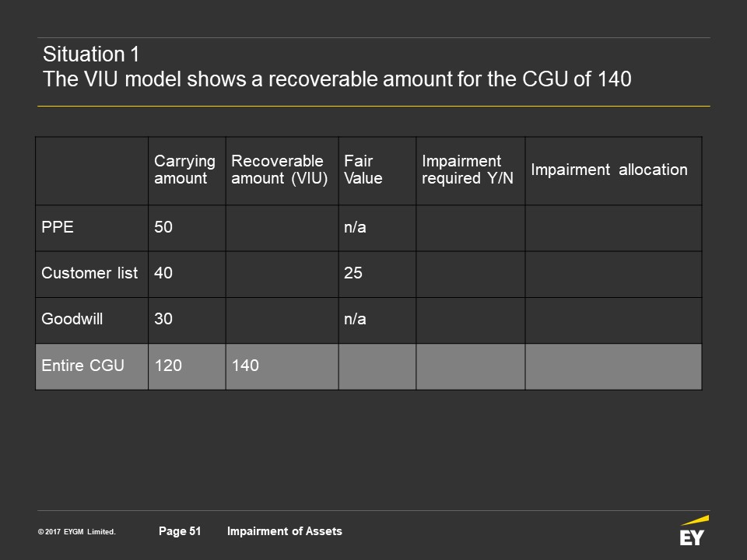This screenshot has width=747, height=560.
Task: Click the PPE carrying amount 50
Action: point(163,227)
